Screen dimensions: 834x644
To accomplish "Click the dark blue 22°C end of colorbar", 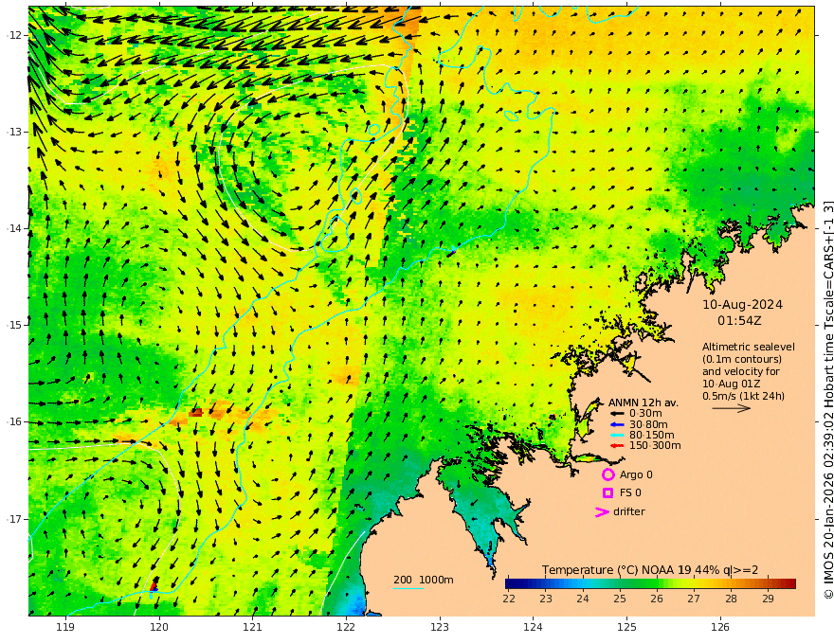I will [511, 584].
